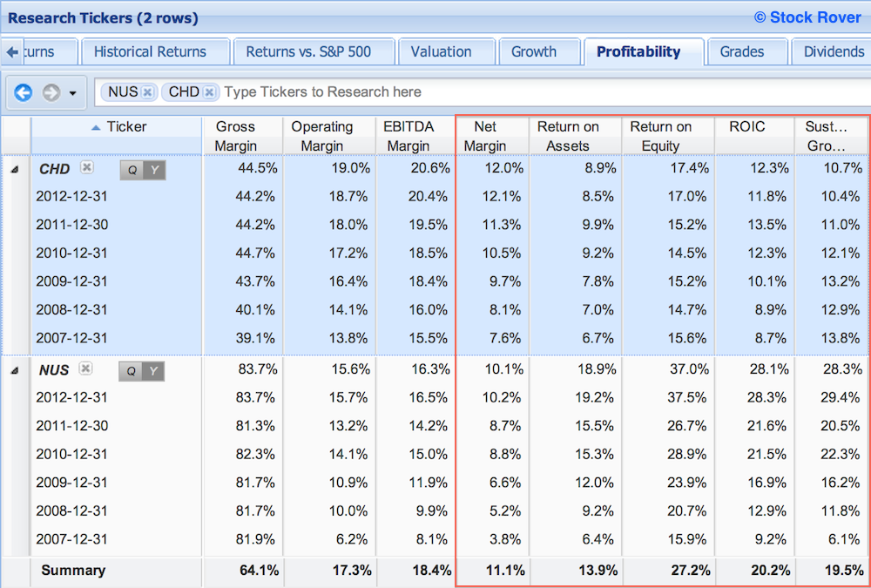The width and height of the screenshot is (871, 588).
Task: Remove CHD row with its x icon
Action: click(86, 166)
